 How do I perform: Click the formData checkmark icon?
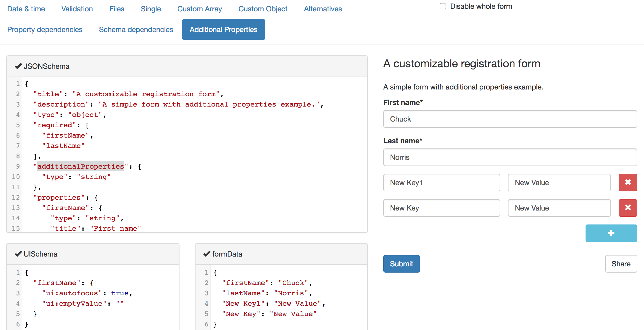(207, 254)
